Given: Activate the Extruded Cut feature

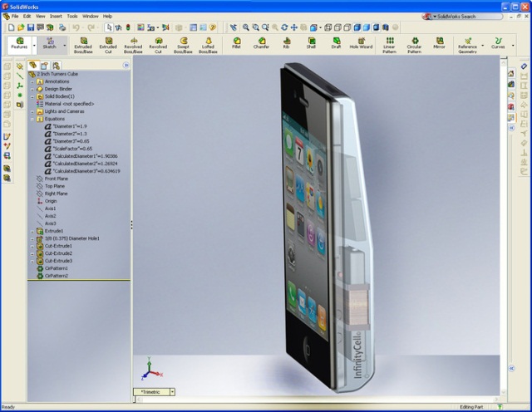Looking at the screenshot, I should coord(108,45).
